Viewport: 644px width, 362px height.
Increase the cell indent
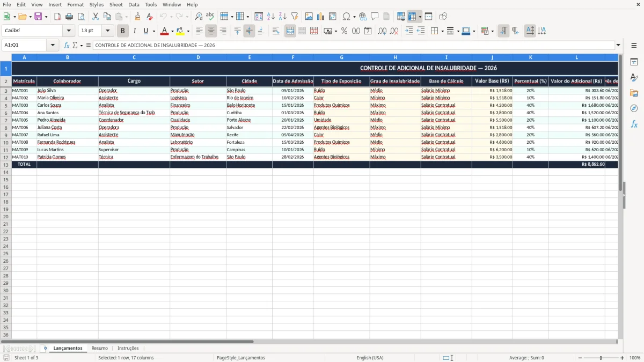(x=409, y=31)
